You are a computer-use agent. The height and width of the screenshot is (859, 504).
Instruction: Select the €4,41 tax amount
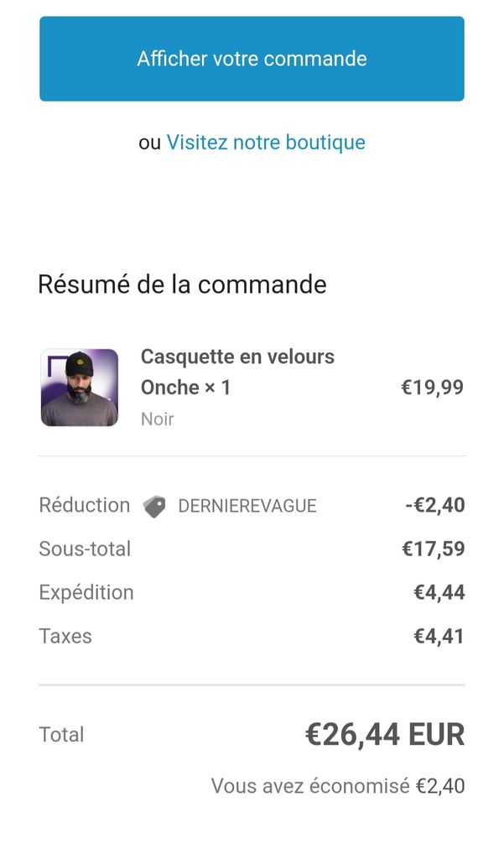[x=439, y=636]
